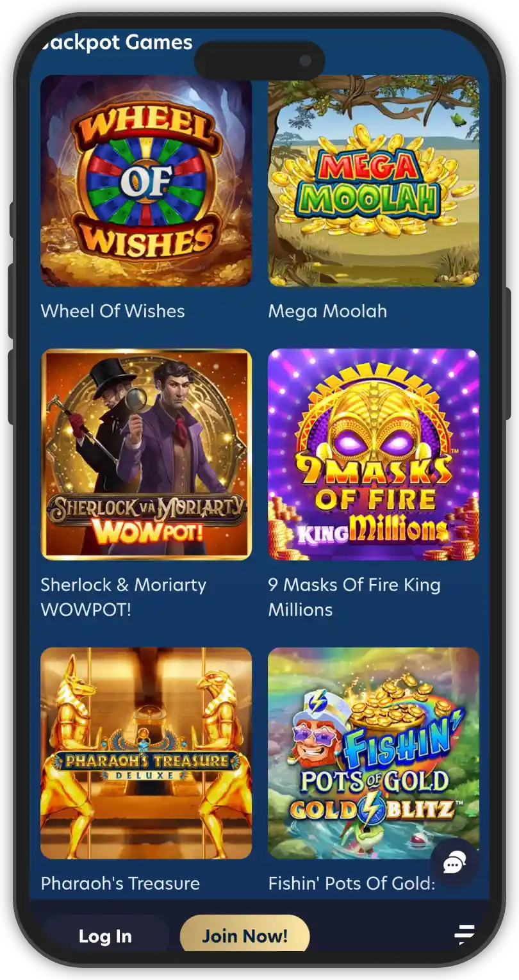Image resolution: width=519 pixels, height=980 pixels.
Task: Click the King Millions logo on masks tile
Action: (372, 530)
